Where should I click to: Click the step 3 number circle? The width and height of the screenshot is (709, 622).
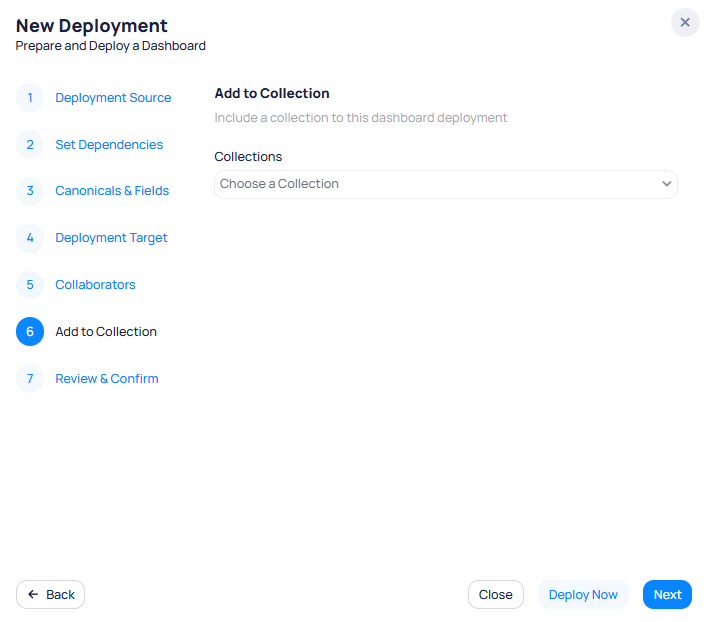[x=30, y=191]
